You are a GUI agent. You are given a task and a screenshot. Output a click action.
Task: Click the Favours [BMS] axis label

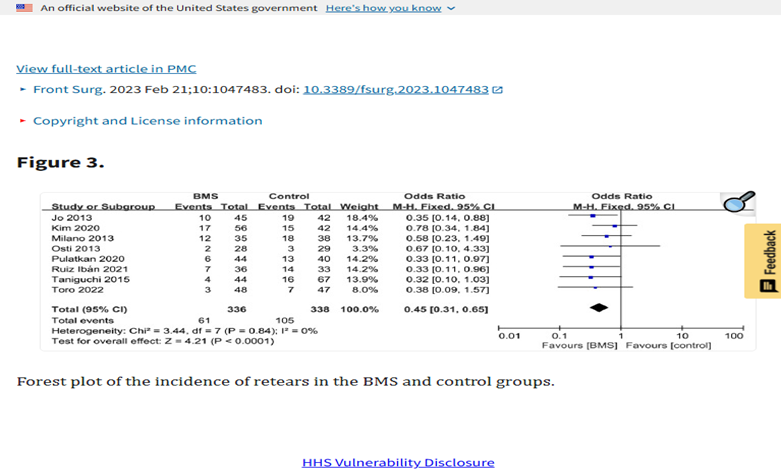[x=582, y=345]
